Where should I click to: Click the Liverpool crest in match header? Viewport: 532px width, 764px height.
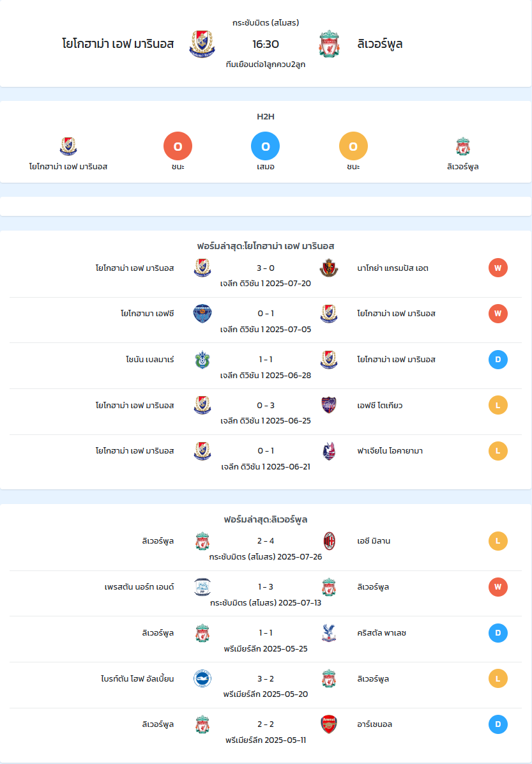point(329,44)
